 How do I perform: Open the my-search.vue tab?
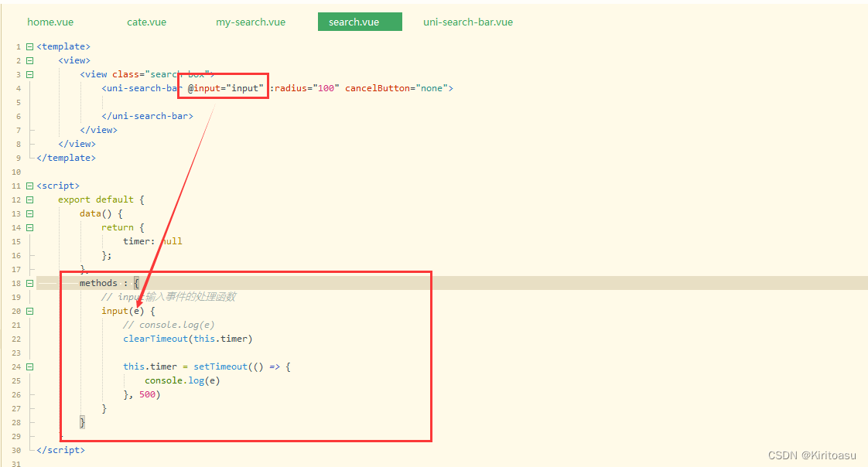pyautogui.click(x=251, y=22)
